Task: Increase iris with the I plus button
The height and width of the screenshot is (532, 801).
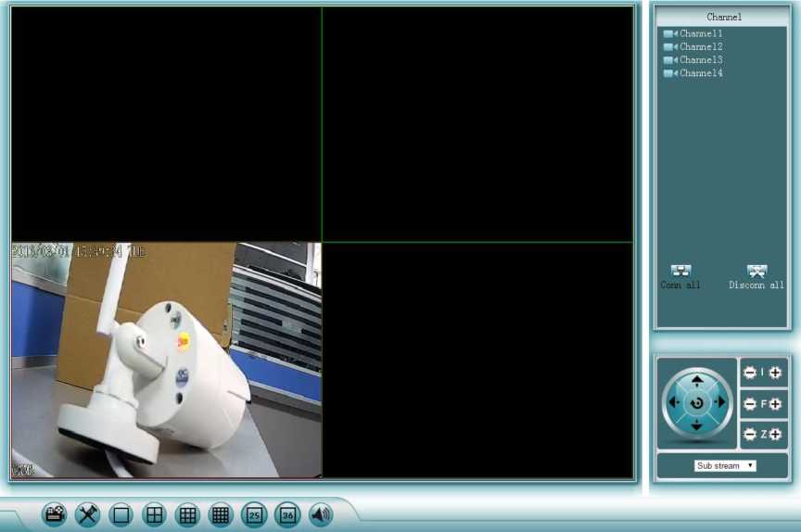Action: point(775,373)
